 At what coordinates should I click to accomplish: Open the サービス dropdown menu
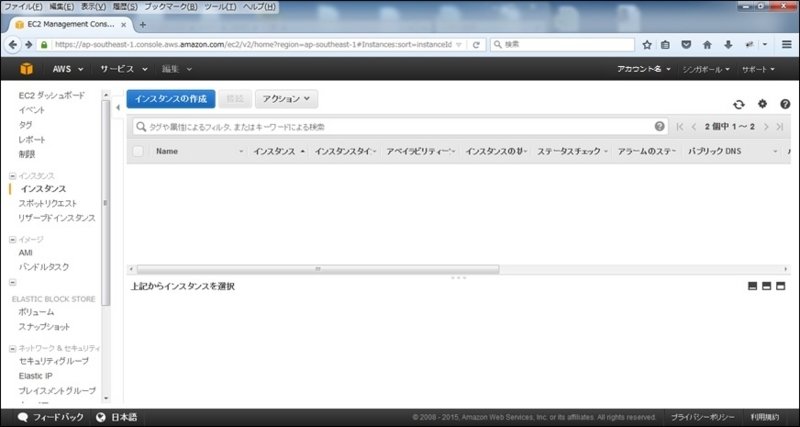(123, 69)
